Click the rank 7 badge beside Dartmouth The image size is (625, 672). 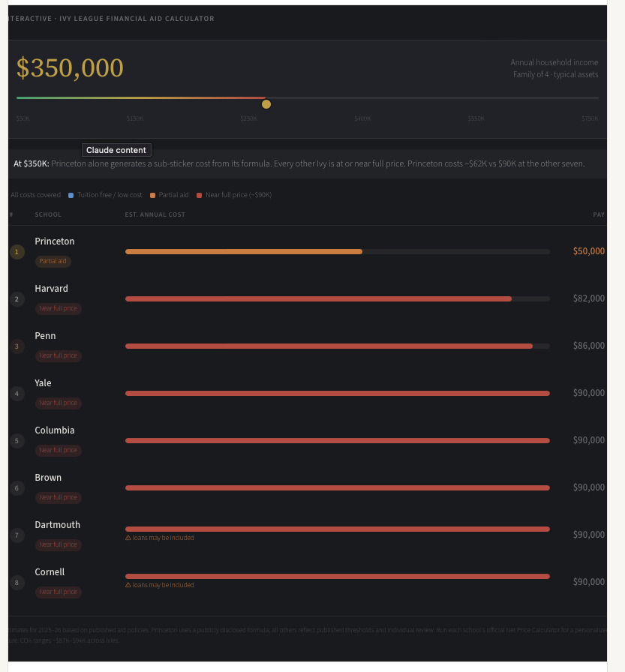17,535
